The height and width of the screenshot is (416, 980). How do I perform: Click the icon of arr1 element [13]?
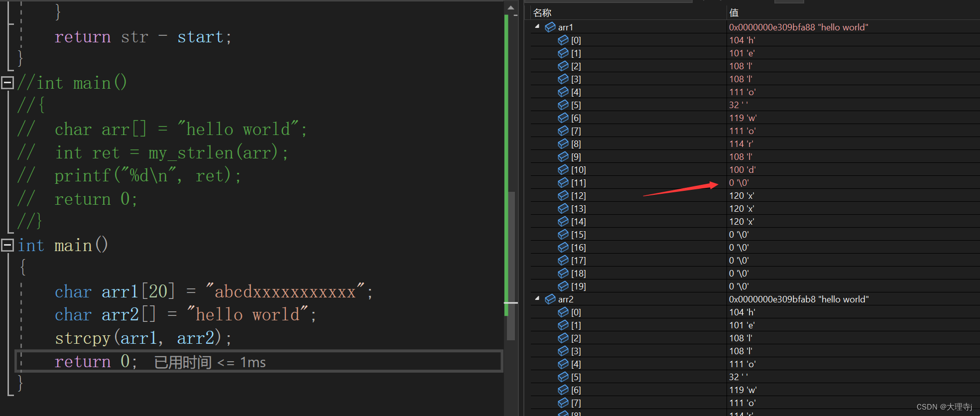(x=563, y=208)
